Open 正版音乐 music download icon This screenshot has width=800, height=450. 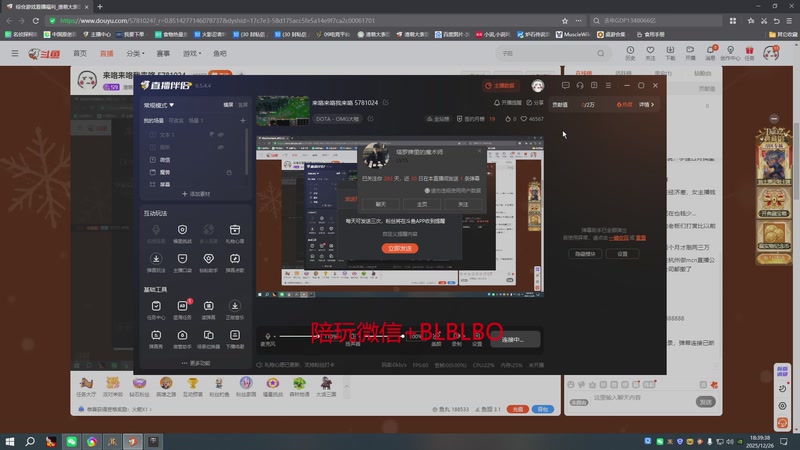[x=235, y=309]
